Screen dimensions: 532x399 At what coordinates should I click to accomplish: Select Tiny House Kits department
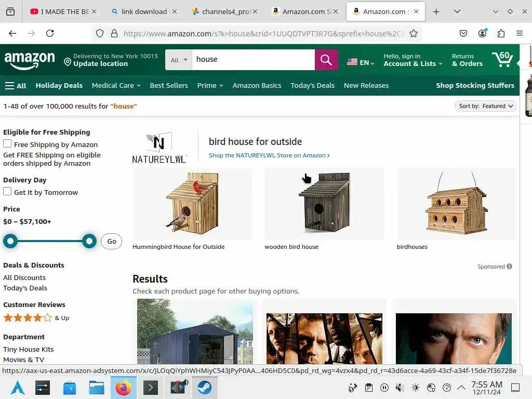29,349
